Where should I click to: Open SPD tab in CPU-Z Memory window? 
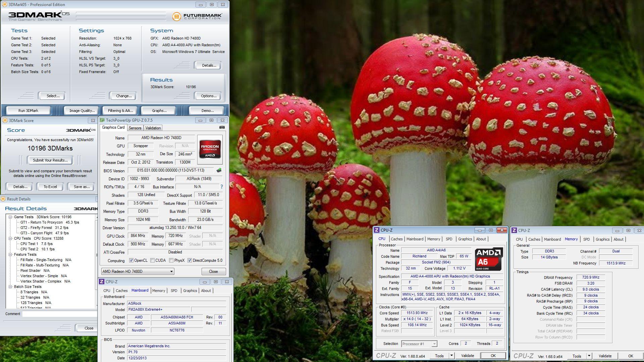pos(586,239)
